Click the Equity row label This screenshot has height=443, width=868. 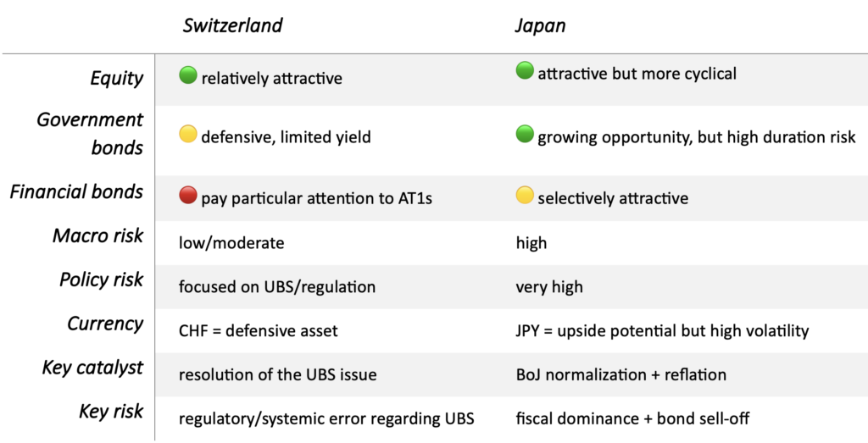[117, 79]
